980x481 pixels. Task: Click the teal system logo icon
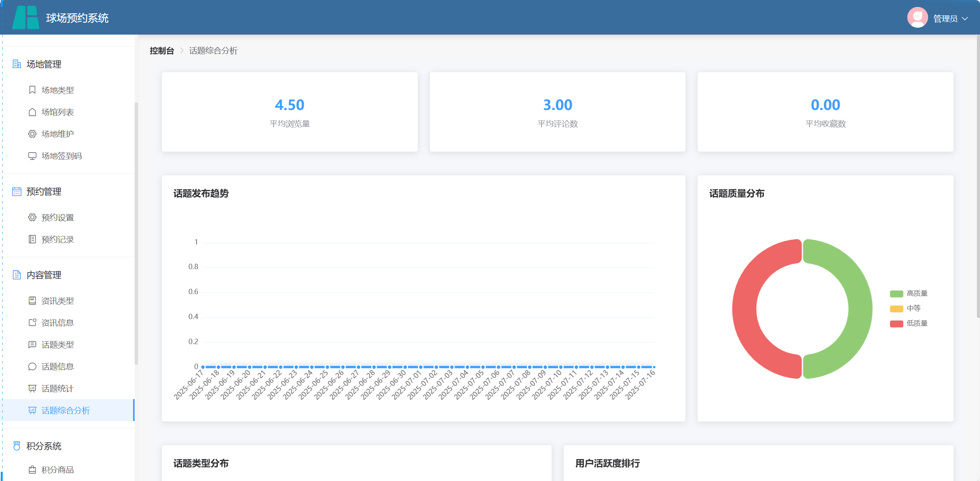[x=26, y=18]
